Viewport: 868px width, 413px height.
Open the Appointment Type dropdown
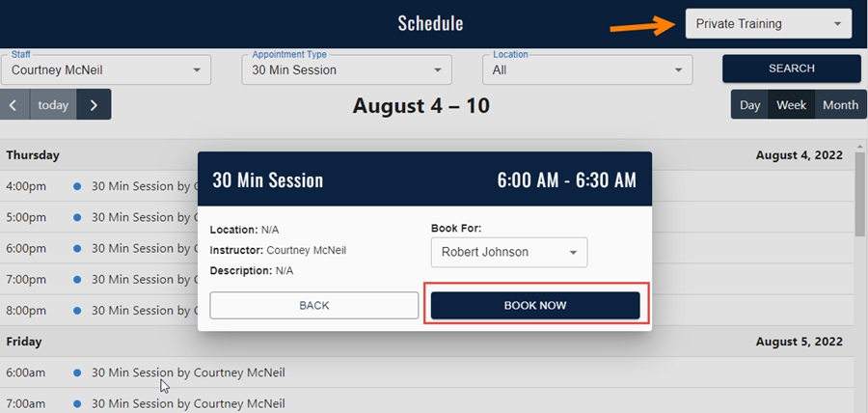(x=346, y=69)
